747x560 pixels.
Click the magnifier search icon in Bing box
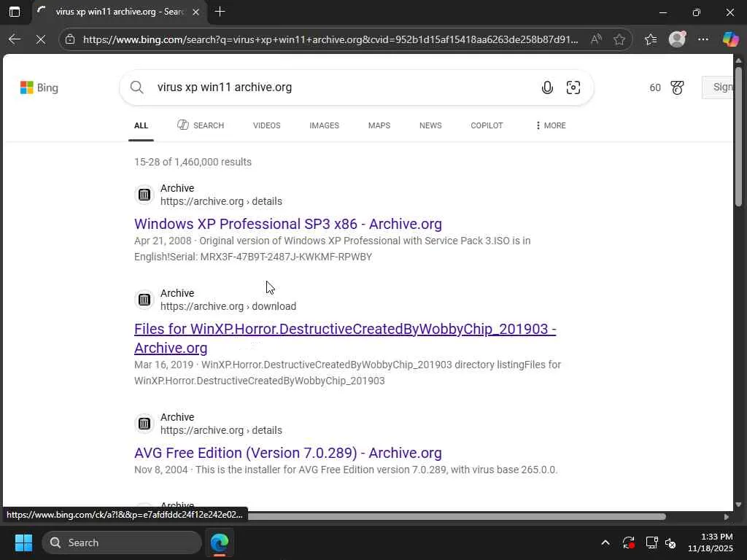click(x=136, y=87)
